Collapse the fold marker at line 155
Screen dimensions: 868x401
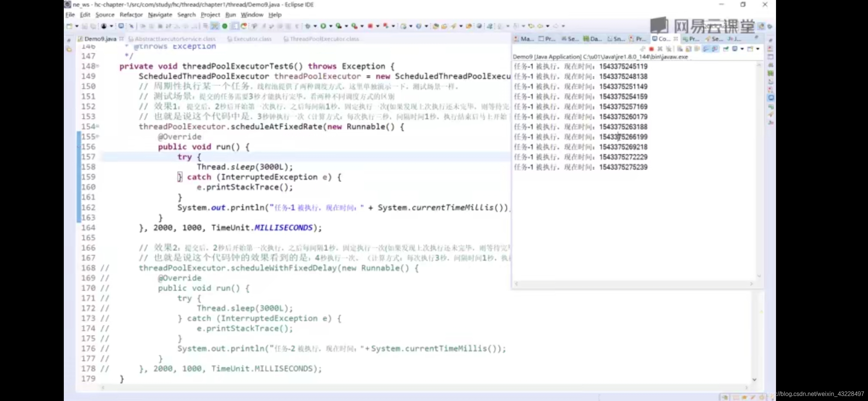click(98, 137)
